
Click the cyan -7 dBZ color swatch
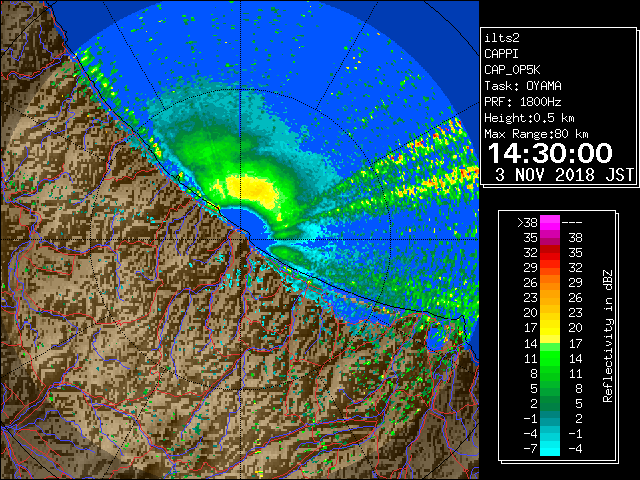[550, 448]
